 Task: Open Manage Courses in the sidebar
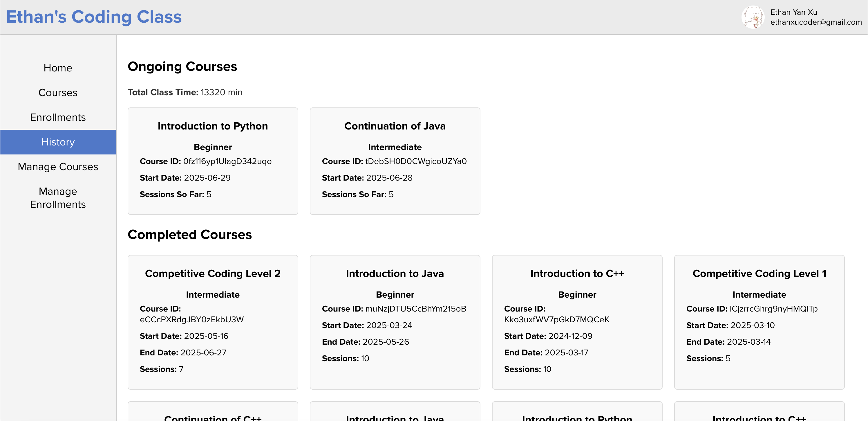58,167
